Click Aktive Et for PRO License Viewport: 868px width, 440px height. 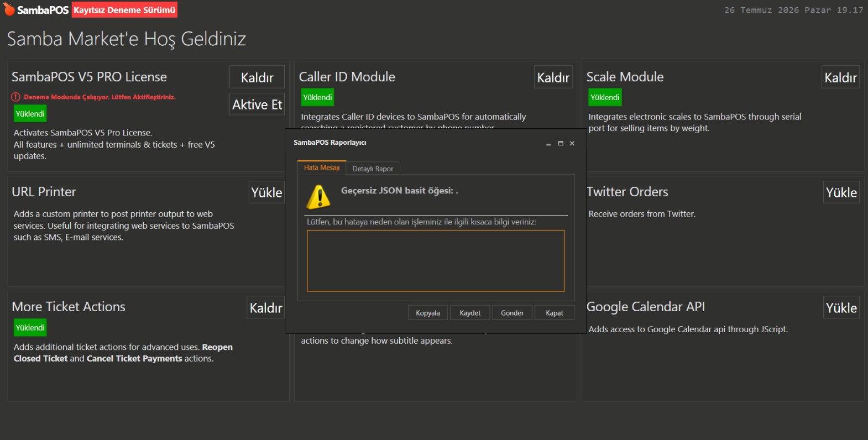257,104
